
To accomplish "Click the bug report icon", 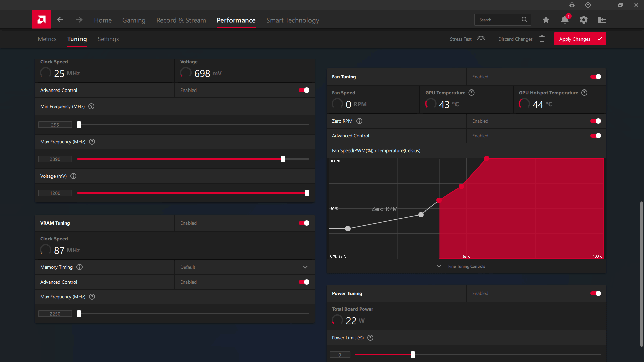I will point(572,5).
